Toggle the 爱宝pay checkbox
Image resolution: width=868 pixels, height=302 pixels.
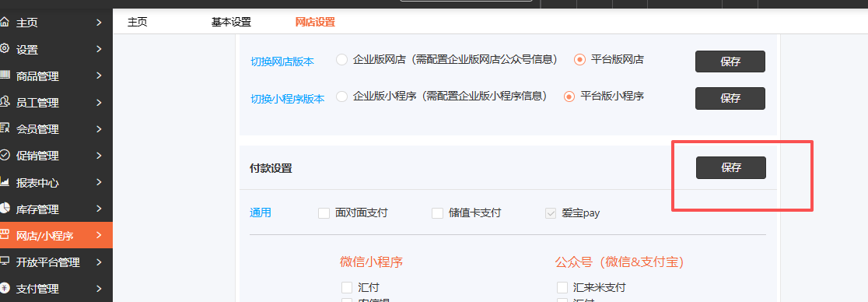point(551,213)
